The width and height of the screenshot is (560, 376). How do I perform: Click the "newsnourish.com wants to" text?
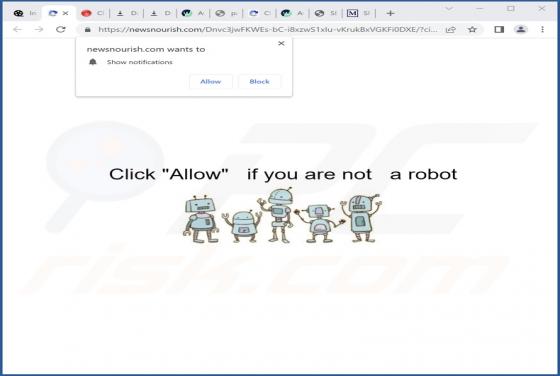click(146, 49)
